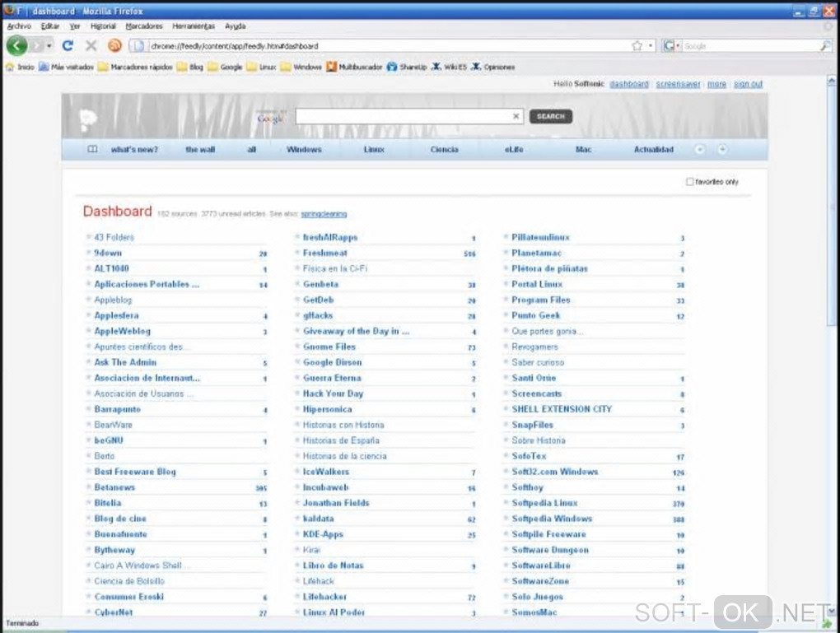Switch to the wall tab

pos(200,150)
